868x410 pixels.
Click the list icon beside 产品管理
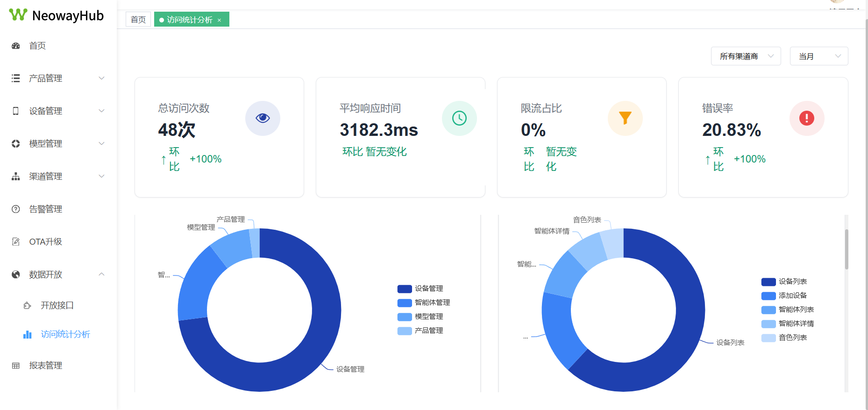[x=16, y=78]
